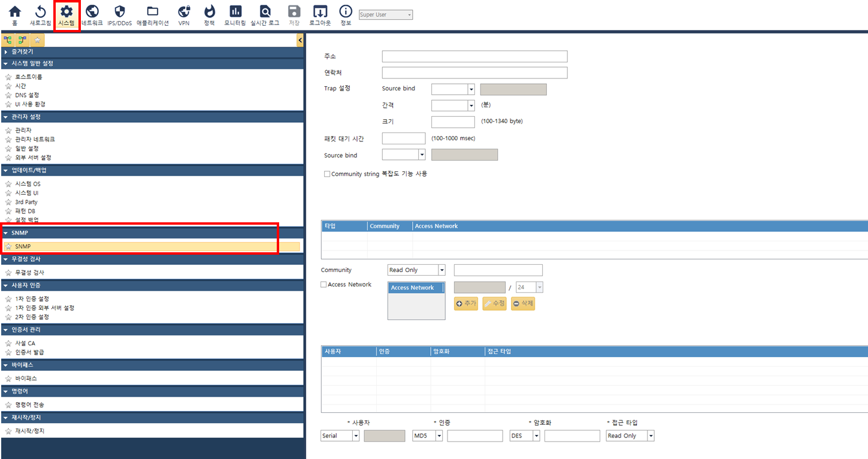Open the Super User dropdown

pyautogui.click(x=385, y=14)
